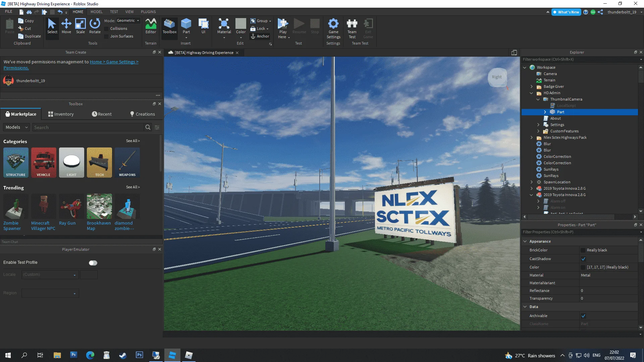Open the Creations toolbox tab
Screen dimensions: 644x362
coord(142,114)
